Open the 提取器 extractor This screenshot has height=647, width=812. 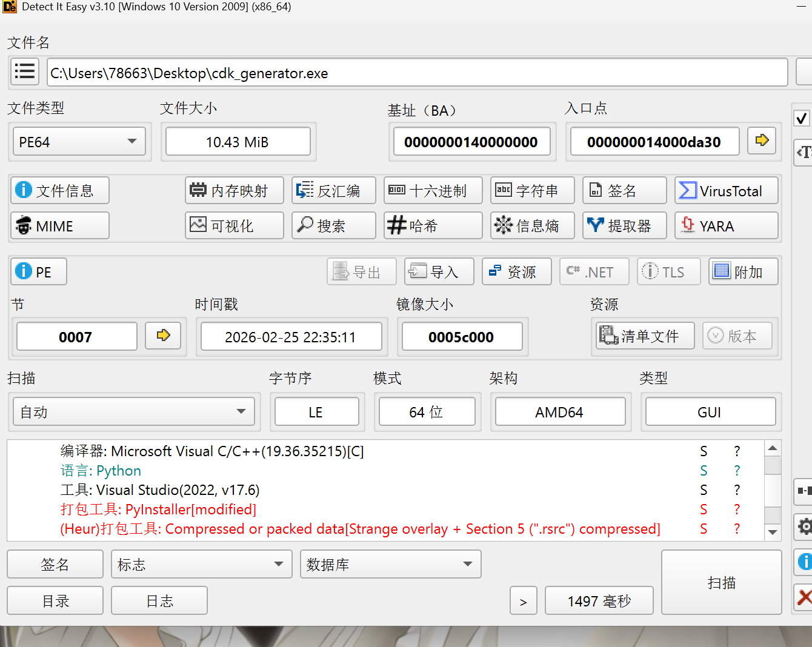point(625,226)
